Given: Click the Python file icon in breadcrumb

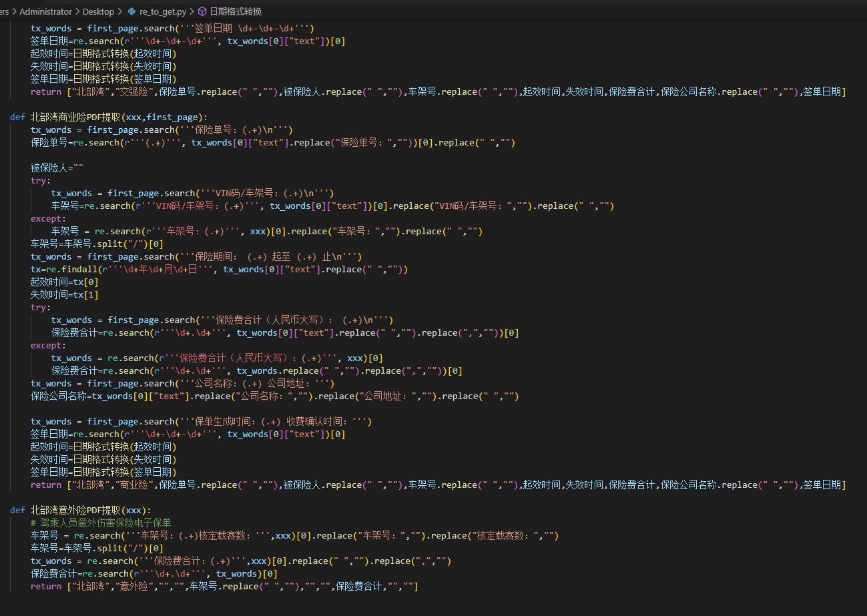Looking at the screenshot, I should pos(131,11).
